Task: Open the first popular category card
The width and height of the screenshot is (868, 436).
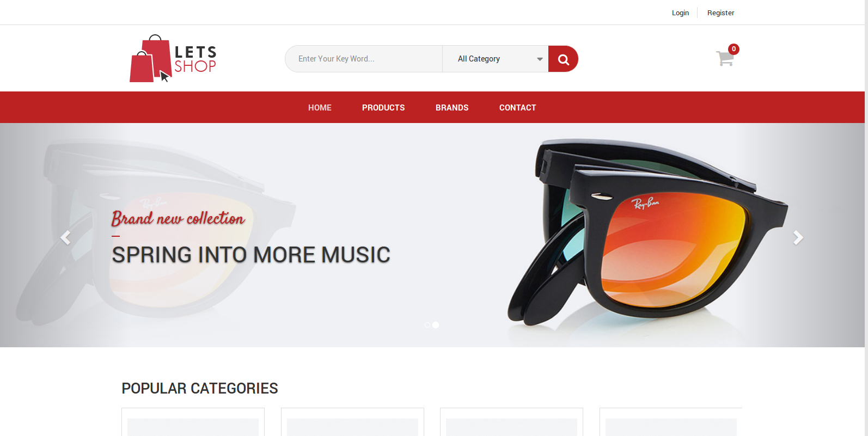Action: coord(193,422)
